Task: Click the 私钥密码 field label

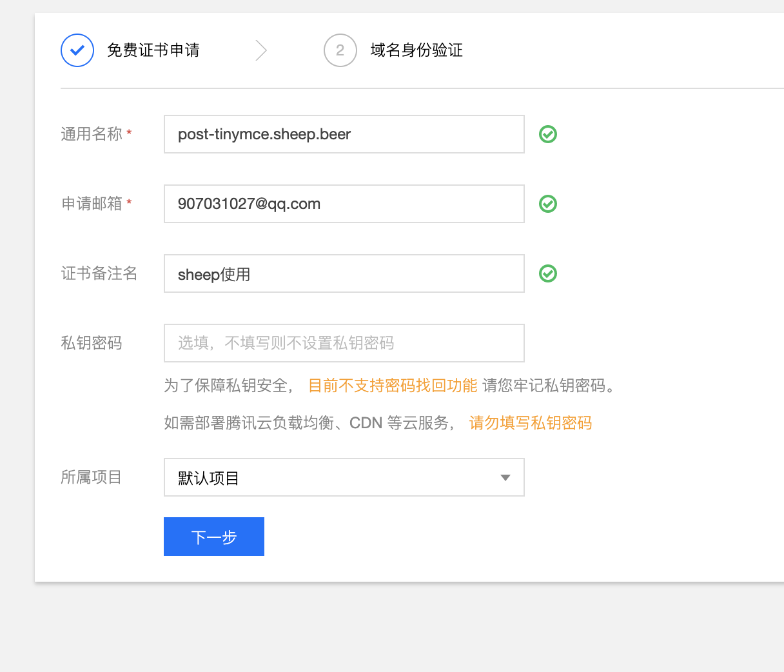Action: (x=92, y=343)
